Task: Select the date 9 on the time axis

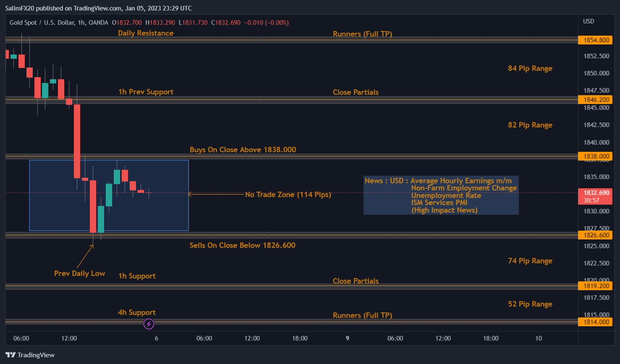Action: [x=347, y=338]
